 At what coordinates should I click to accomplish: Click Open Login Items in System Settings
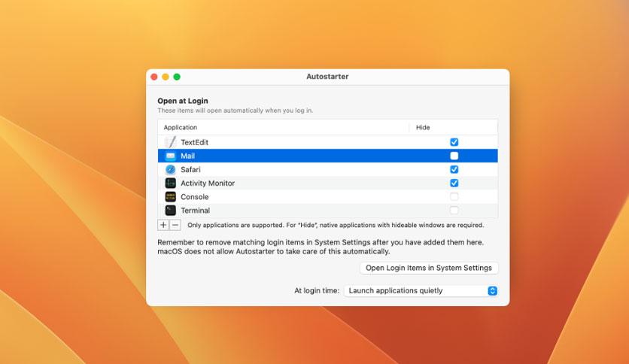pyautogui.click(x=429, y=268)
